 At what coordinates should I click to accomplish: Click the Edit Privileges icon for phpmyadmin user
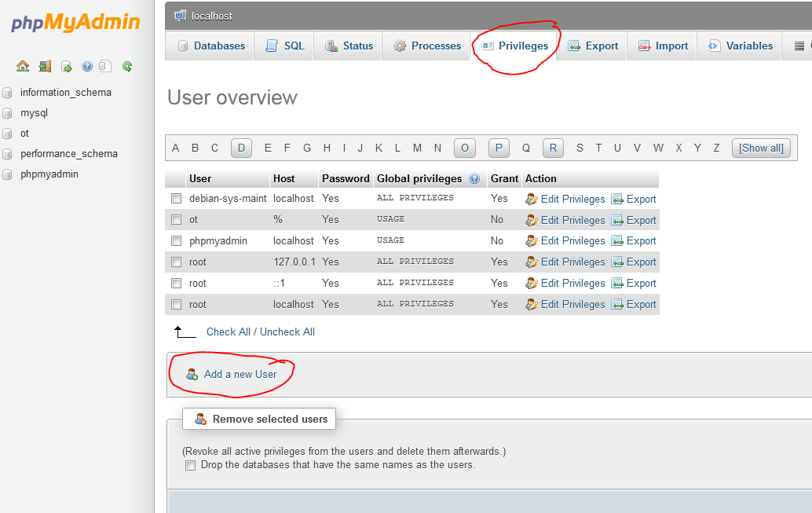pyautogui.click(x=532, y=241)
